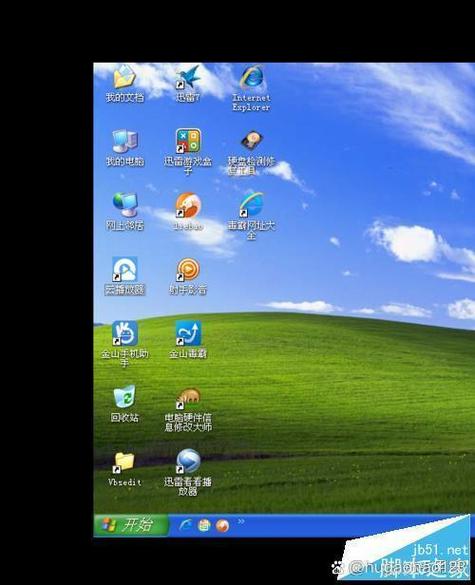The image size is (475, 585).
Task: Expand the quick launch chevron
Action: point(241,522)
